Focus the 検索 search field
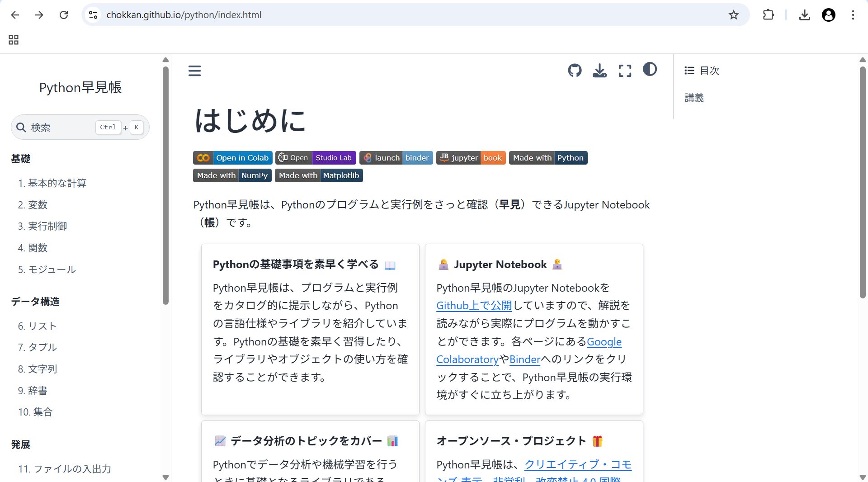Screen dimensions: 868x482 pos(80,128)
